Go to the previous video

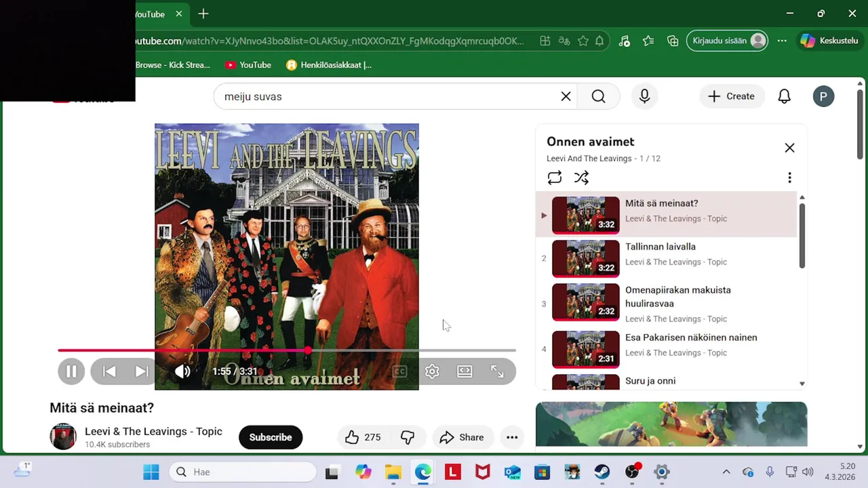pyautogui.click(x=109, y=371)
